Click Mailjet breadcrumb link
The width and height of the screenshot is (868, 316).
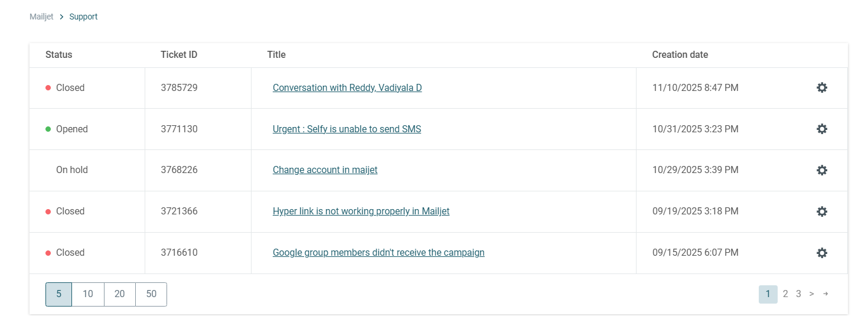pos(41,17)
